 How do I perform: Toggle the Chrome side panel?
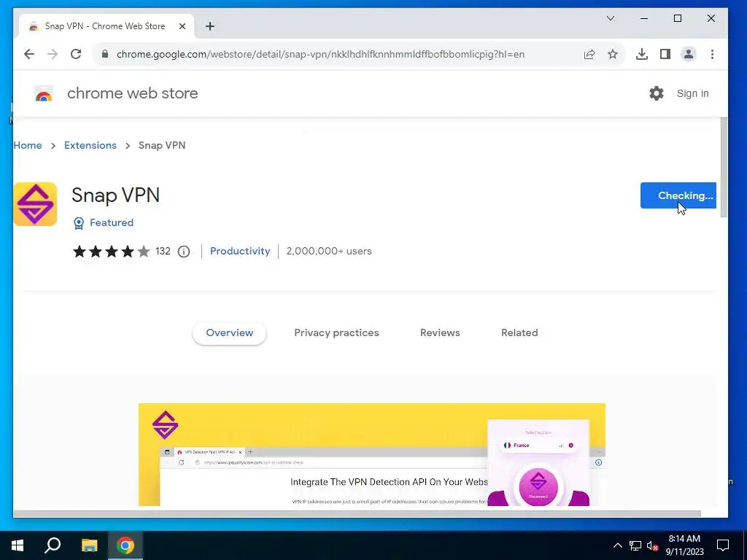(665, 54)
